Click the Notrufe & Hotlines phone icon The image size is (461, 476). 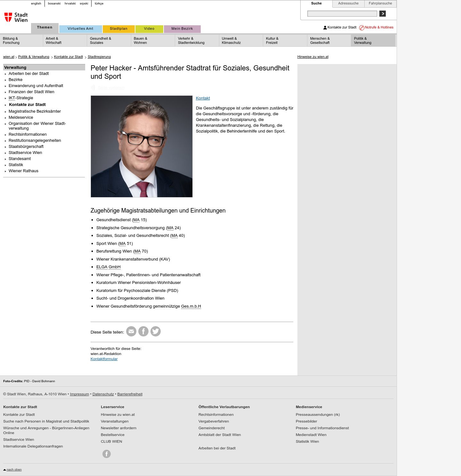pos(362,28)
